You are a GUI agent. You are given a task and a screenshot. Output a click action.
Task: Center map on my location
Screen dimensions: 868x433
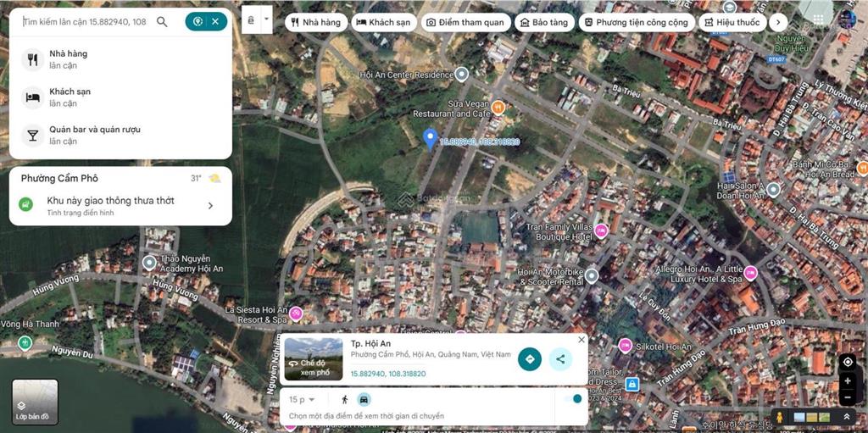[x=847, y=362]
